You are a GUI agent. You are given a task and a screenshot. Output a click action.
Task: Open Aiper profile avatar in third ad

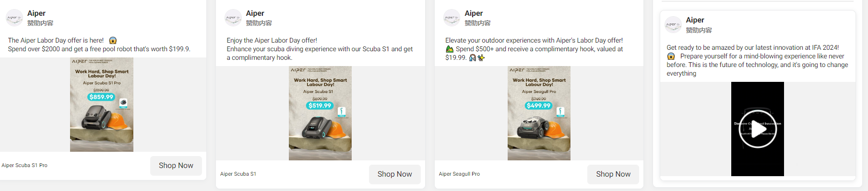452,18
